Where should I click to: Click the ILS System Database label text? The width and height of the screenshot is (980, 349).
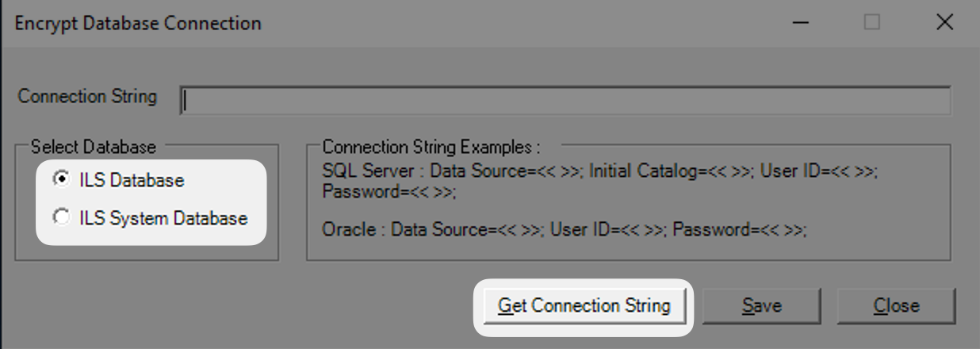coord(163,217)
